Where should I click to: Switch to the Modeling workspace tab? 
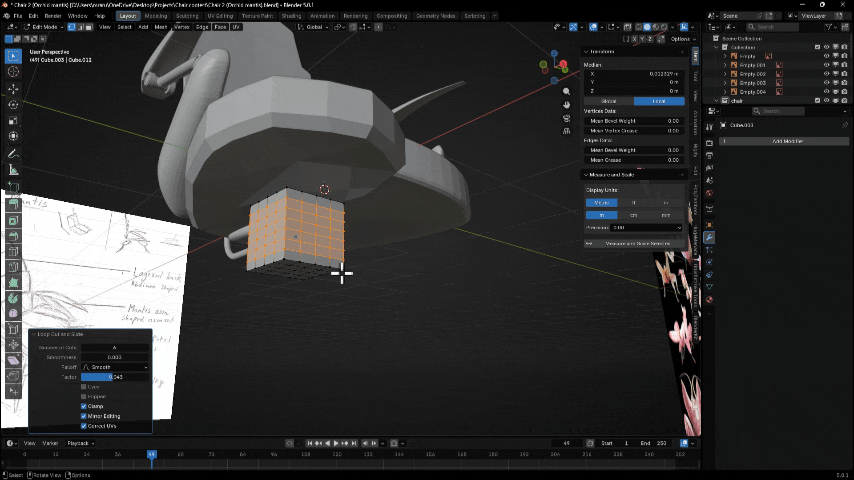click(x=156, y=16)
